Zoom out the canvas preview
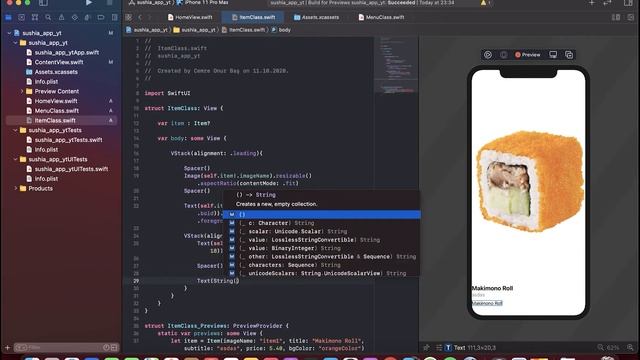The width and height of the screenshot is (640, 360). (x=600, y=348)
